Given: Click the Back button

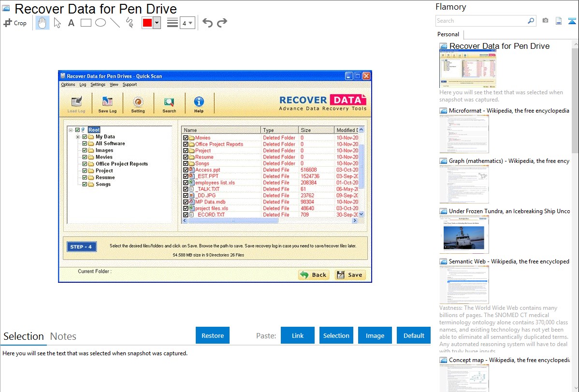Looking at the screenshot, I should pos(314,275).
